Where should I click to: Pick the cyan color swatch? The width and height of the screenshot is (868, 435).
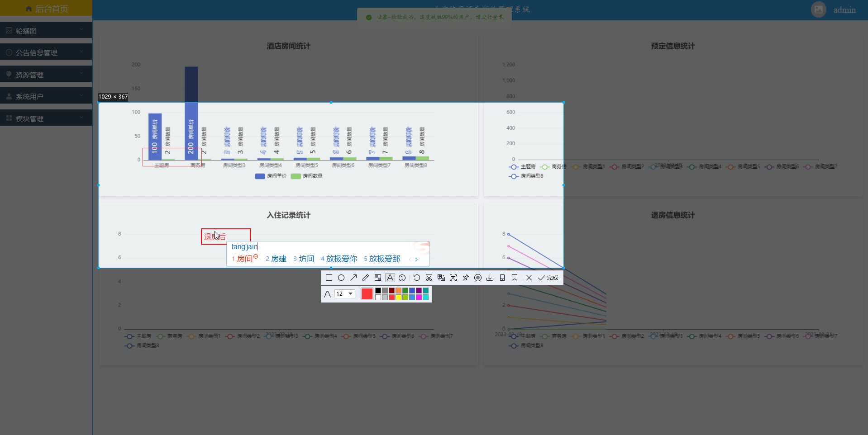[425, 297]
